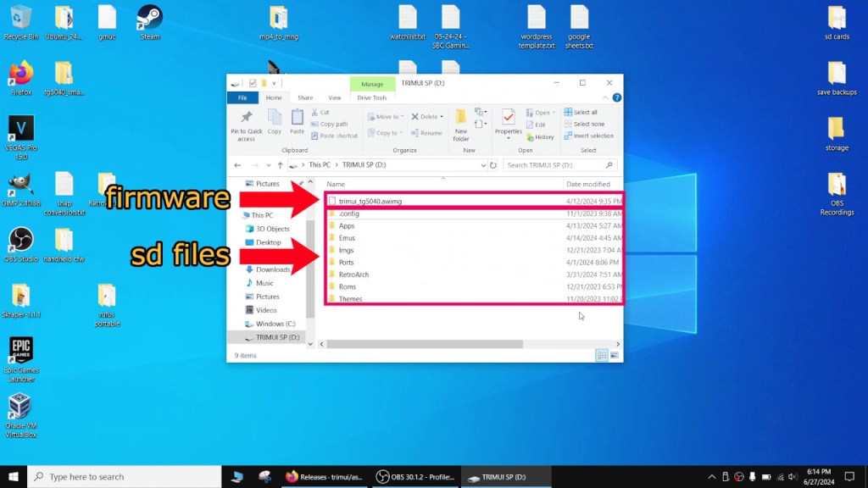The height and width of the screenshot is (488, 868).
Task: Switch to details view layout
Action: (x=601, y=355)
